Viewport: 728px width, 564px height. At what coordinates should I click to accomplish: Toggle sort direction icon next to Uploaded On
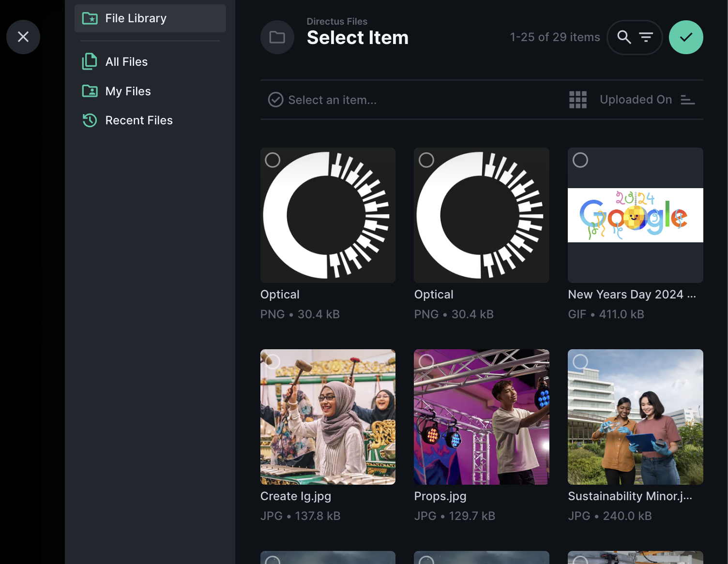688,100
